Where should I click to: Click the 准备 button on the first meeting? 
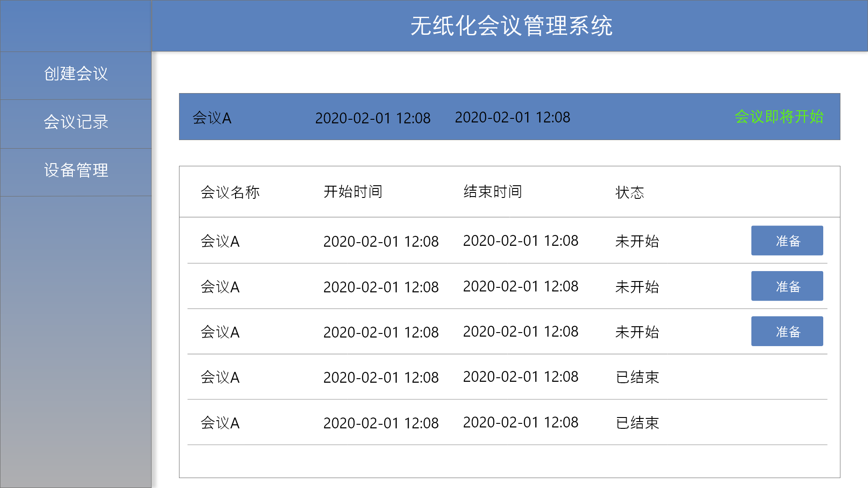[x=787, y=240]
